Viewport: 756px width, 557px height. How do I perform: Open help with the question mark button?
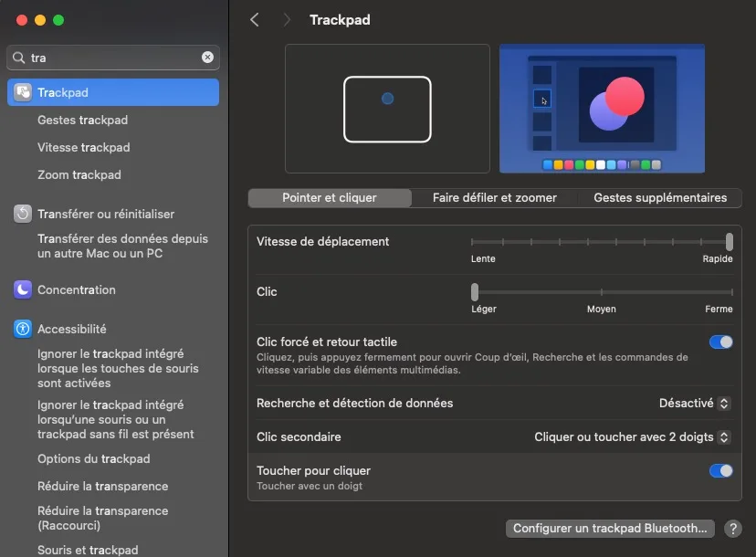[732, 529]
